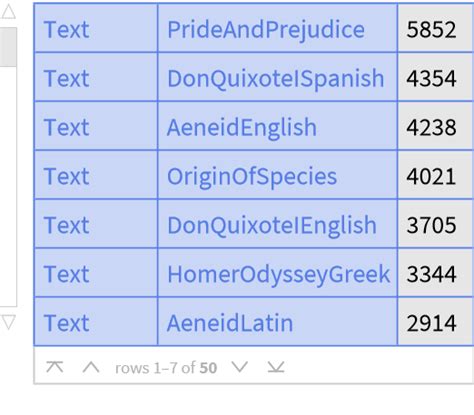Click the empty scrollbar track below thumb

point(8,187)
